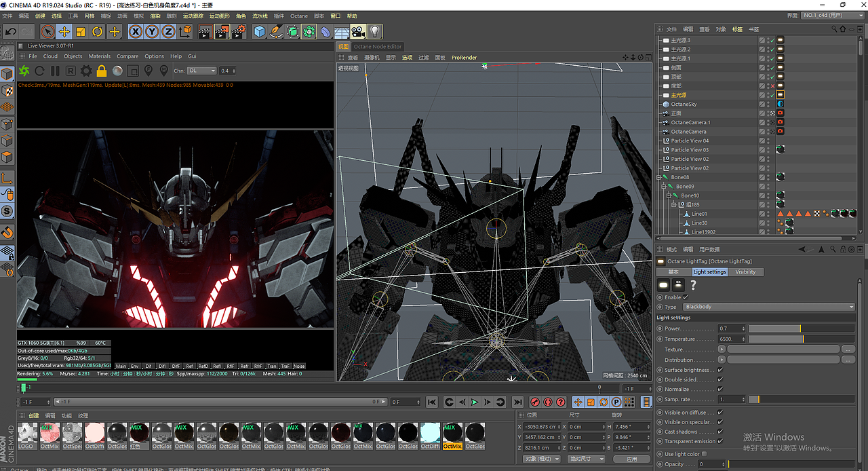Click the Texture browse (...) button

click(848, 350)
